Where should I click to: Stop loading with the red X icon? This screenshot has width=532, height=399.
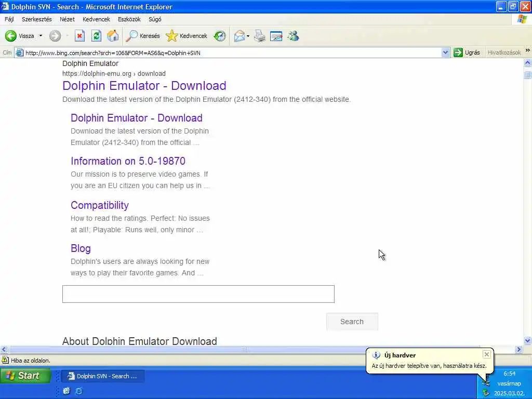(x=79, y=36)
